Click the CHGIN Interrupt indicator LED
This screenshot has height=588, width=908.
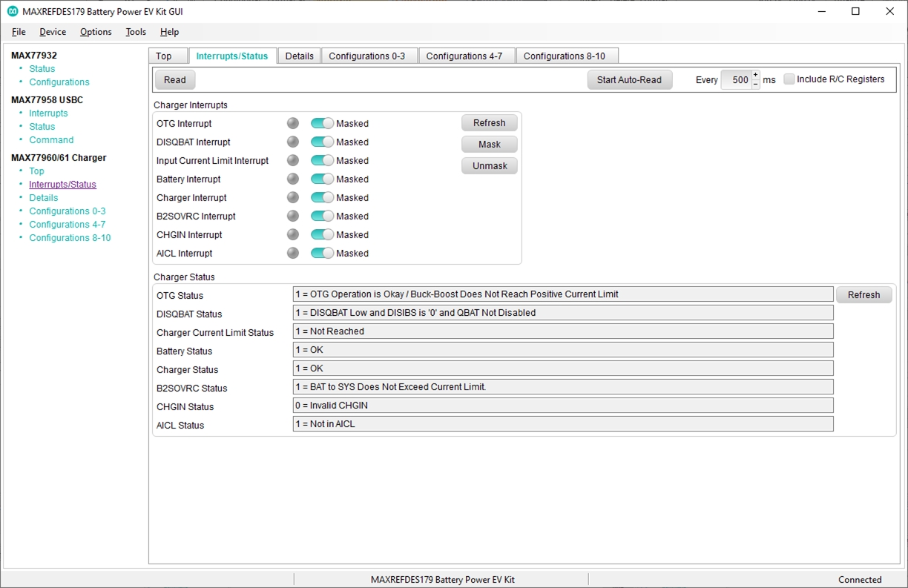coord(293,234)
